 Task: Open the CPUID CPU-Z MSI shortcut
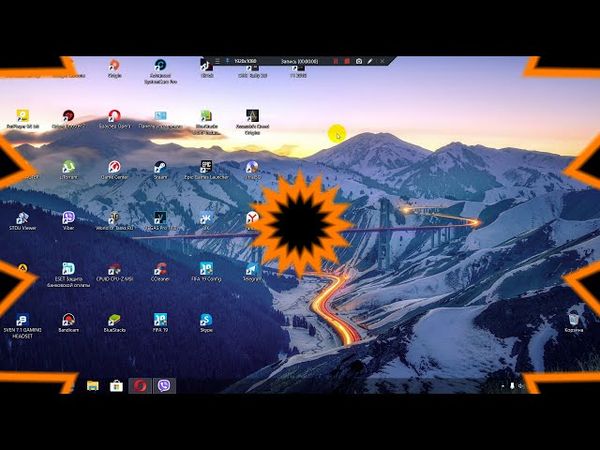[x=114, y=269]
